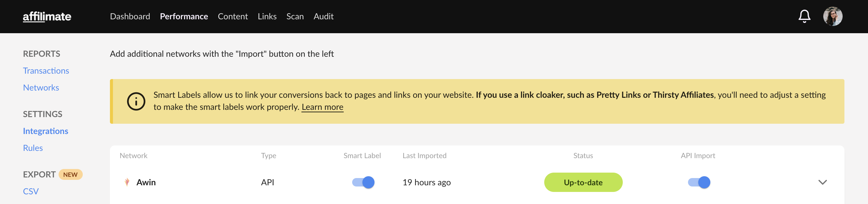Click the Up-to-date status badge
The image size is (868, 204).
(583, 182)
